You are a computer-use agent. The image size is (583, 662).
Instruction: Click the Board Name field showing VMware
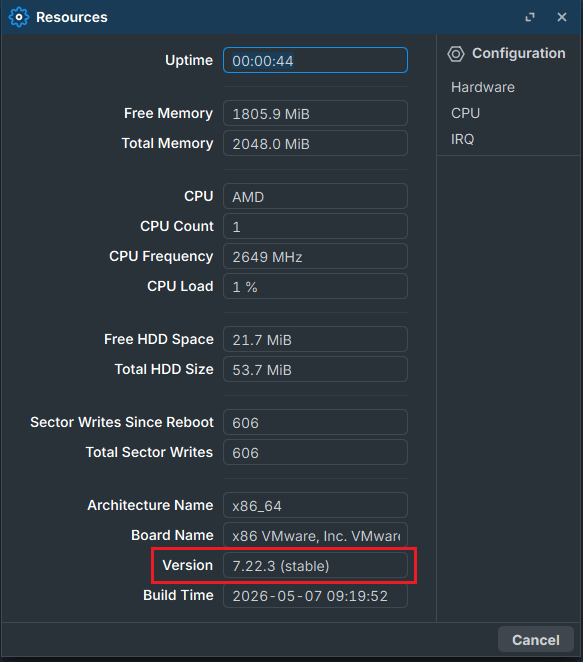[x=315, y=535]
